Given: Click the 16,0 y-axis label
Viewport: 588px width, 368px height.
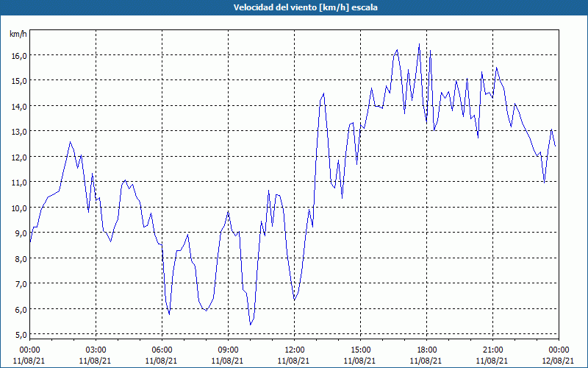Looking at the screenshot, I should [20, 56].
